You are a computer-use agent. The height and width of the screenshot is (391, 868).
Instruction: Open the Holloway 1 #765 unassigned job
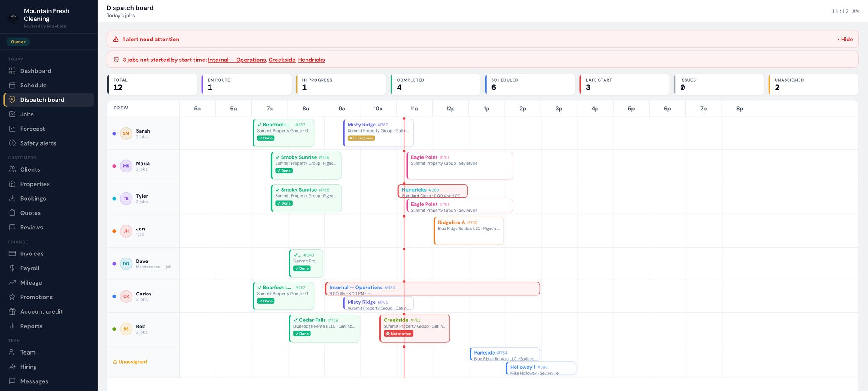pos(541,368)
